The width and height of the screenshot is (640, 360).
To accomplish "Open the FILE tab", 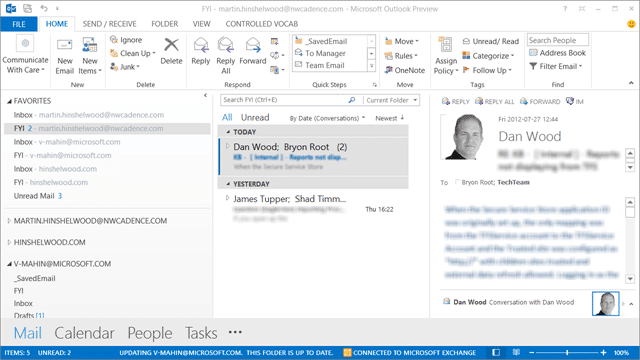I will pyautogui.click(x=19, y=24).
